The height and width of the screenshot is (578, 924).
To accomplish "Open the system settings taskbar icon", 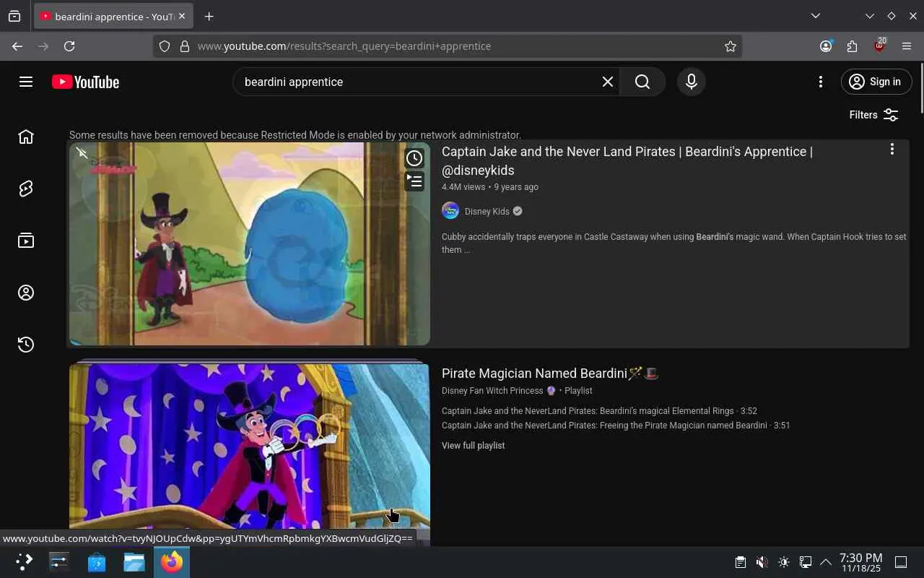I will pos(59,562).
